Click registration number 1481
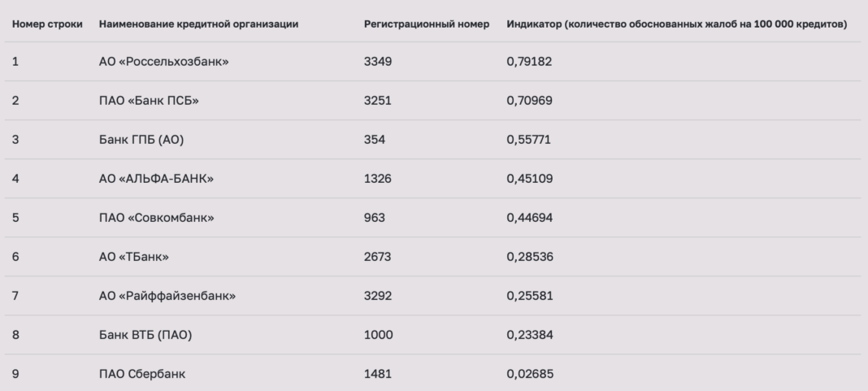868x391 pixels. coord(378,374)
